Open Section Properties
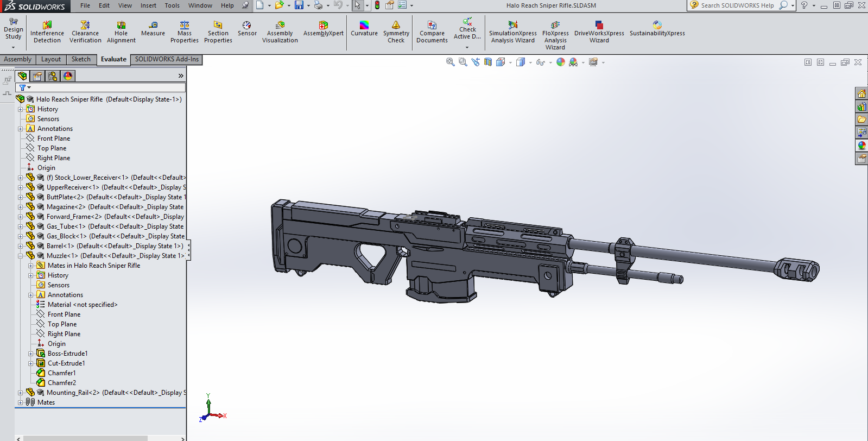The image size is (868, 441). click(x=218, y=32)
